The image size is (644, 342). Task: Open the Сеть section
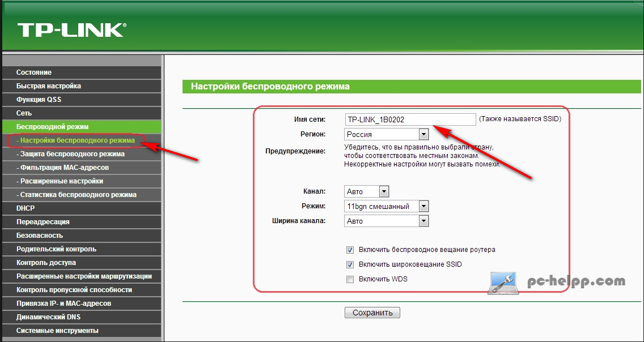82,113
